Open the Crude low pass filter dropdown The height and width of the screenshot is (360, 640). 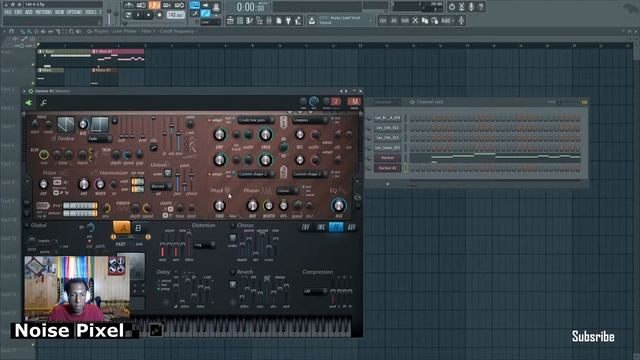pos(256,120)
